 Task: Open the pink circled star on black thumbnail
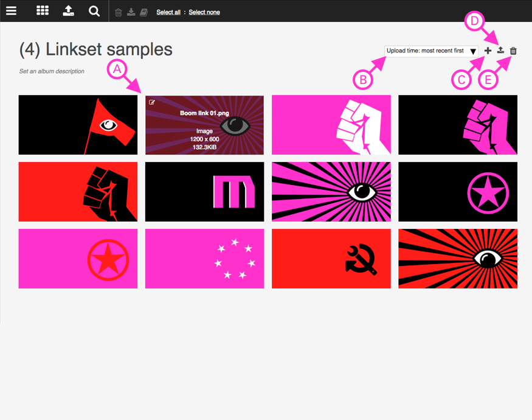coord(458,192)
